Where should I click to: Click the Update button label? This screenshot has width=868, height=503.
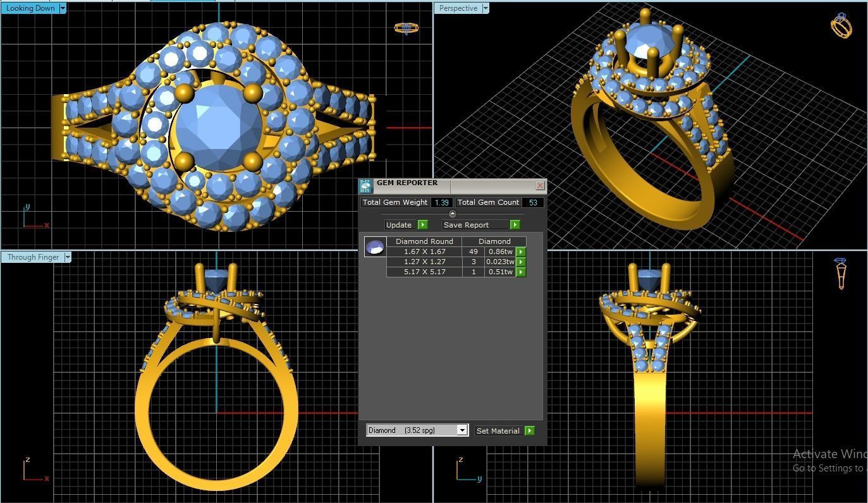(x=399, y=225)
